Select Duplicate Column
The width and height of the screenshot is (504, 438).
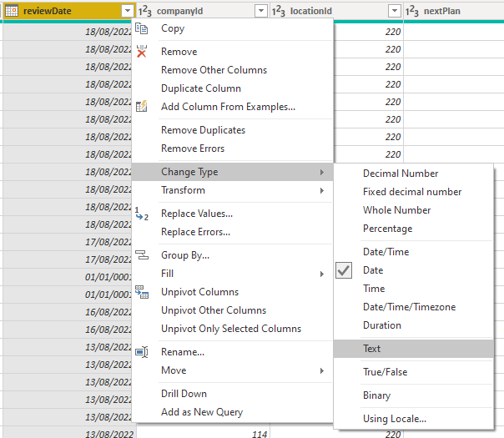click(x=232, y=88)
